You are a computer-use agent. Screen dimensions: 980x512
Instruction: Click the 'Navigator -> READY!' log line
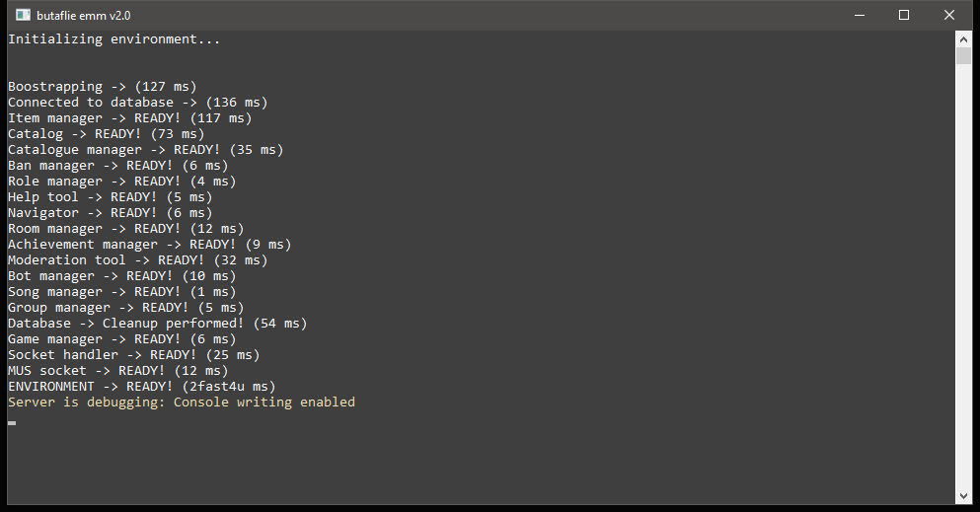pos(110,213)
